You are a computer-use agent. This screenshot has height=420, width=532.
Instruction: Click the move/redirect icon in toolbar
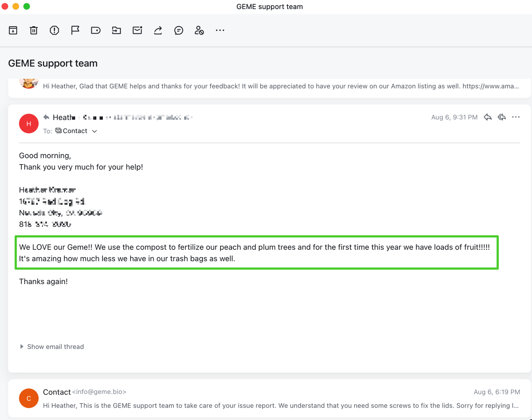pyautogui.click(x=116, y=30)
